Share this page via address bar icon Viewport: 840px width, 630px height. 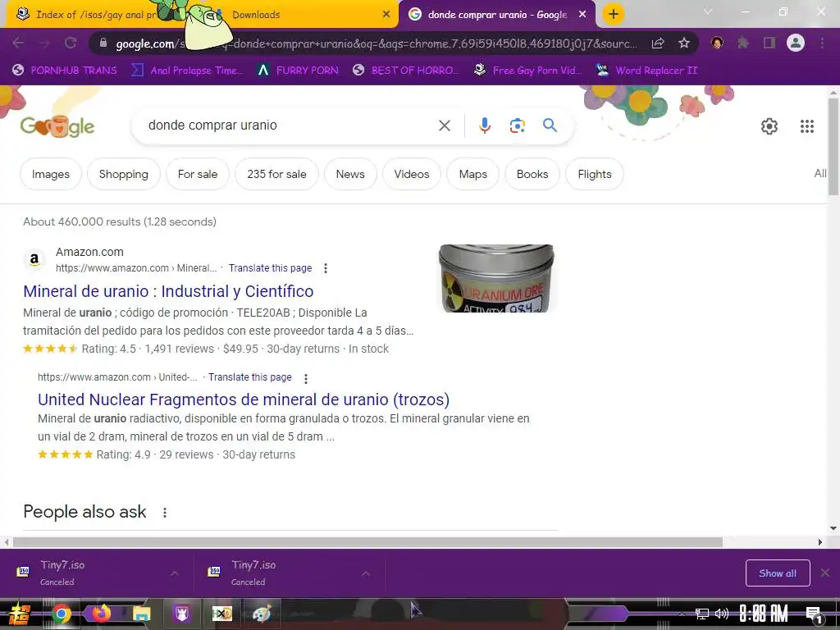click(658, 43)
